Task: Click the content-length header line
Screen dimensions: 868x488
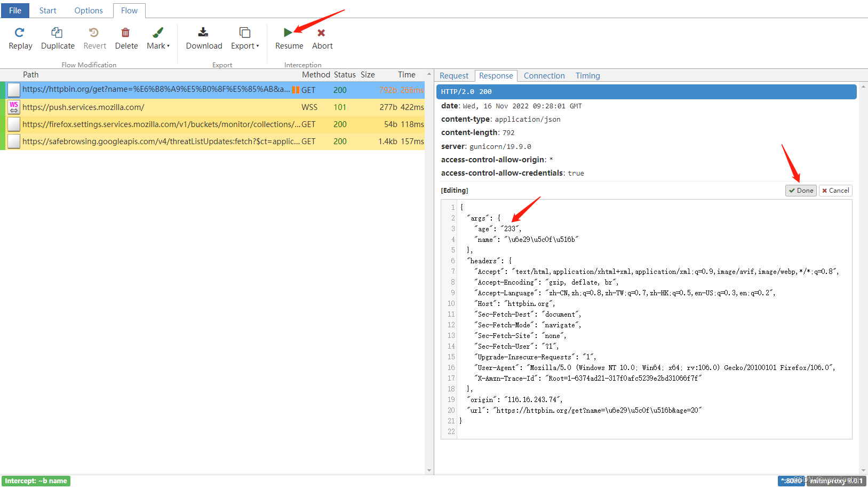Action: pos(477,132)
